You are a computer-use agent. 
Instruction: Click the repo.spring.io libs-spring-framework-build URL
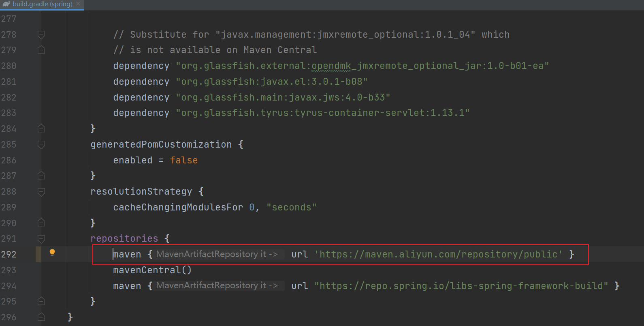coord(461,286)
